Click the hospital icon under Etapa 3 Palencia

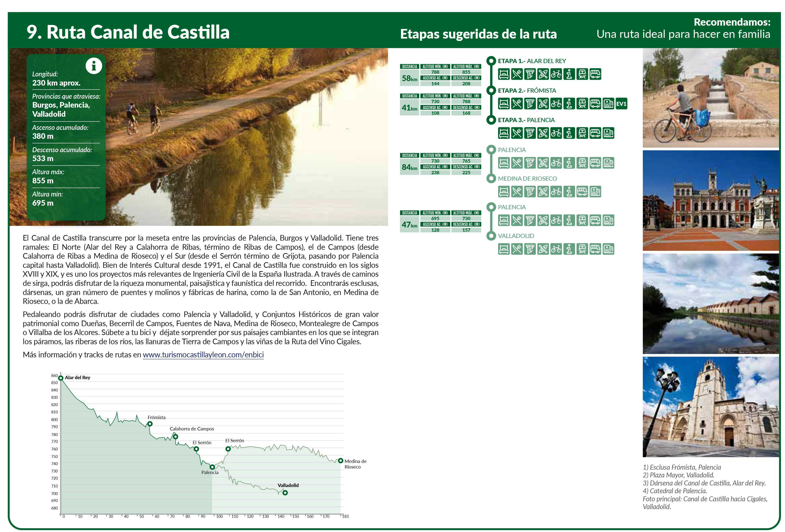[608, 133]
